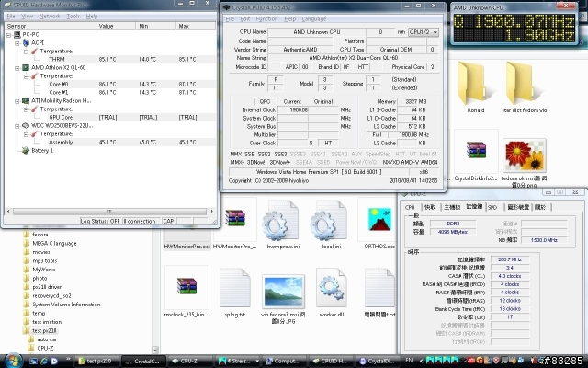Click the ACPI sensor icon
The height and width of the screenshot is (368, 588).
point(26,43)
